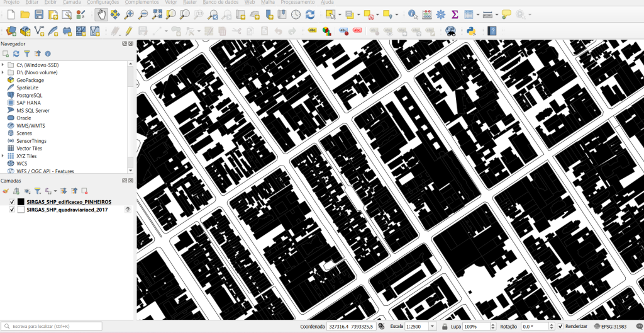The height and width of the screenshot is (333, 644).
Task: Open the Vetor menu
Action: pos(170,2)
